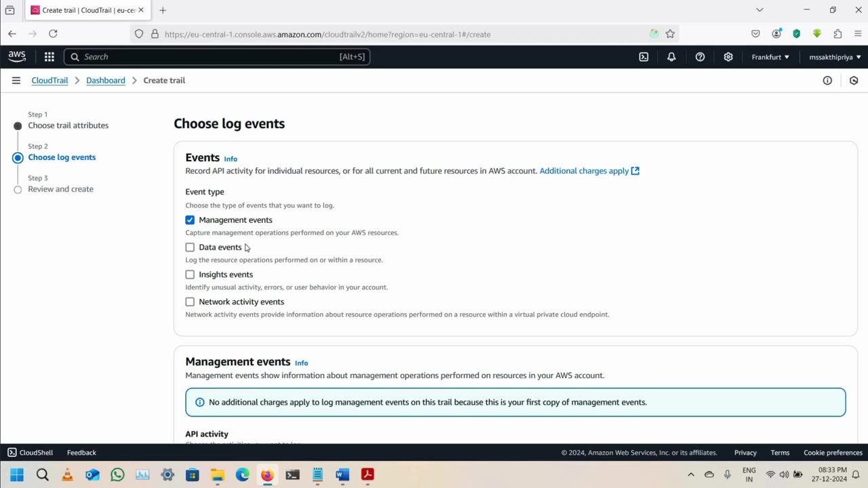Enable Data events checkbox
The height and width of the screenshot is (488, 868).
[190, 247]
